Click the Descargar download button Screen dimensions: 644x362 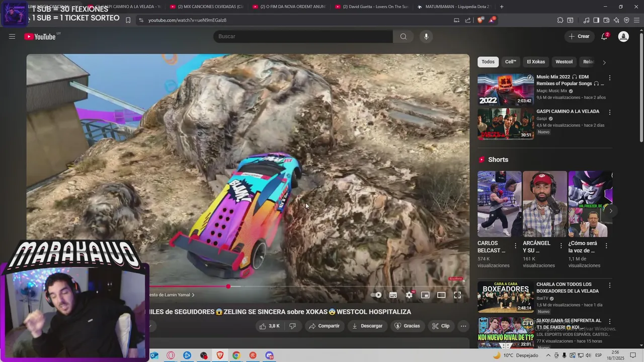367,326
